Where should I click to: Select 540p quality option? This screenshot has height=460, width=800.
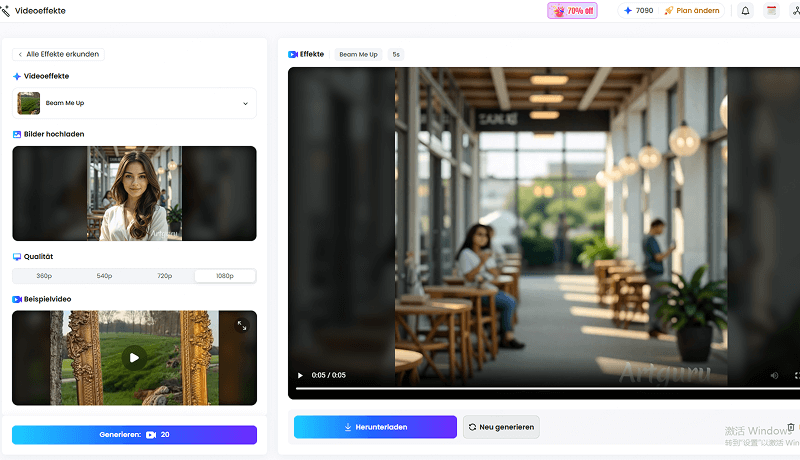tap(104, 276)
